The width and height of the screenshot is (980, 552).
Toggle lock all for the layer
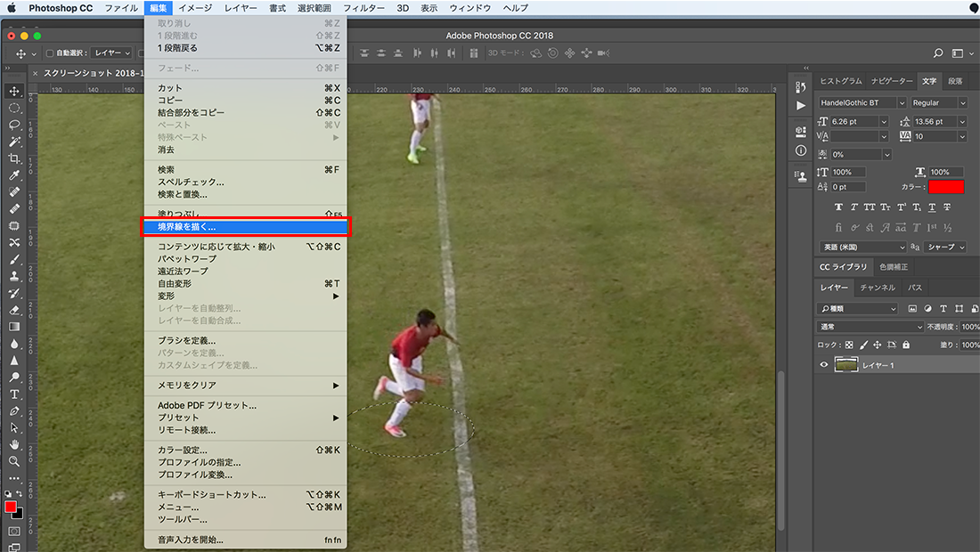coord(906,345)
